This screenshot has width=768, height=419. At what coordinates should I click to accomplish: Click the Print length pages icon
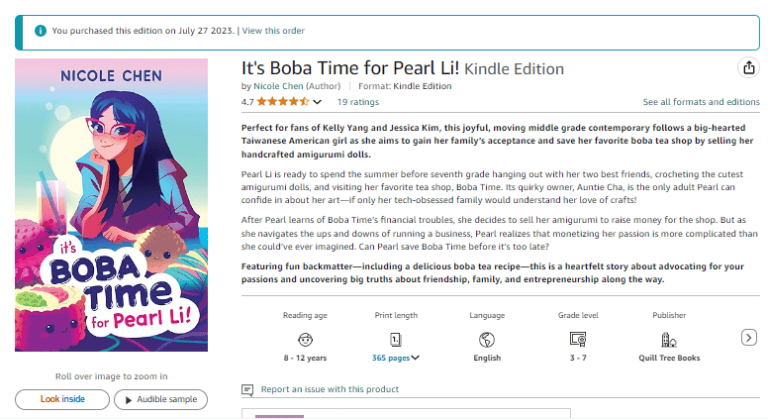click(395, 339)
